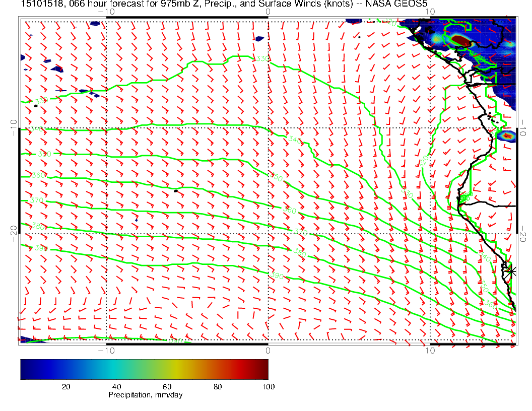Click the black asterisk marker on the coastline

click(x=511, y=271)
